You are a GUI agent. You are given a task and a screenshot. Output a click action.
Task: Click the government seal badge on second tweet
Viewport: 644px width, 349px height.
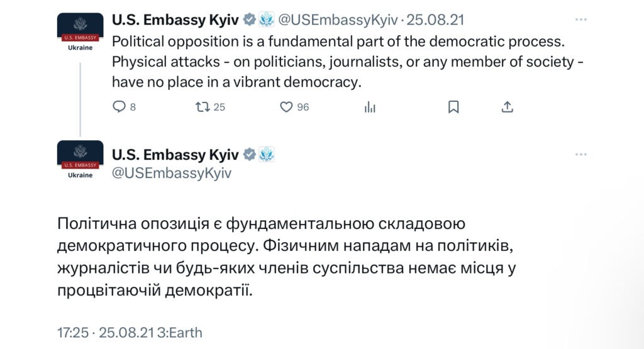coord(267,155)
